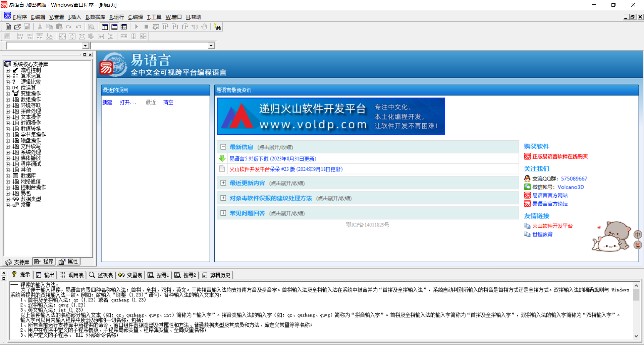This screenshot has width=644, height=345.
Task: Expand the 最近更新内容 section
Action: (x=223, y=183)
